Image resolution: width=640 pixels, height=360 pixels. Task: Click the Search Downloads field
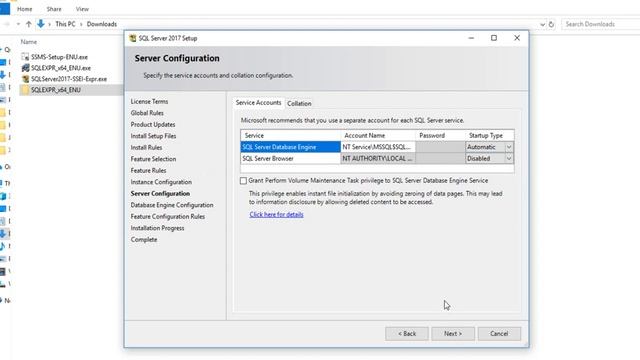[600, 24]
